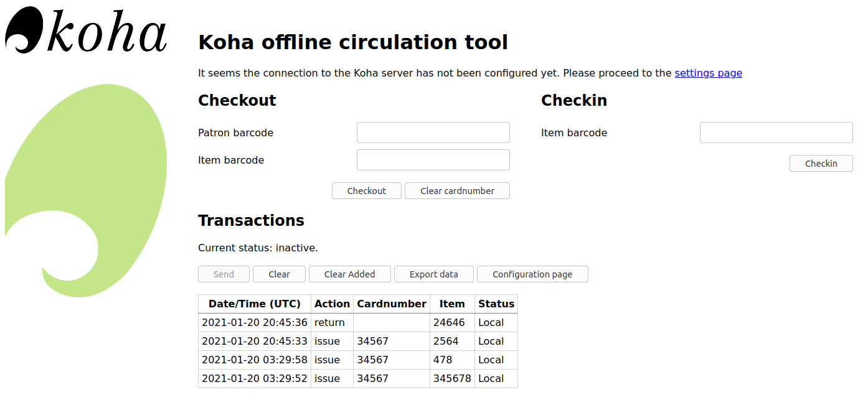Viewport: 868px width, 405px height.
Task: Select the return transaction row for item 24646
Action: (329, 322)
